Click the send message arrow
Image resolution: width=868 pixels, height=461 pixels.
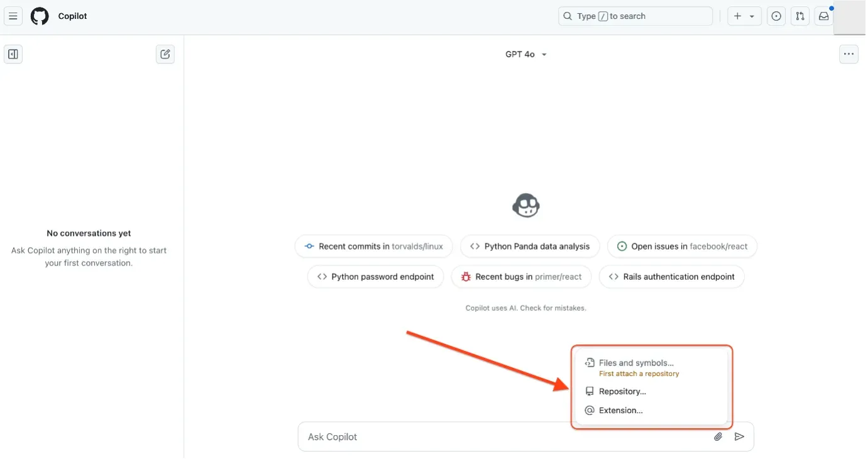[739, 436]
